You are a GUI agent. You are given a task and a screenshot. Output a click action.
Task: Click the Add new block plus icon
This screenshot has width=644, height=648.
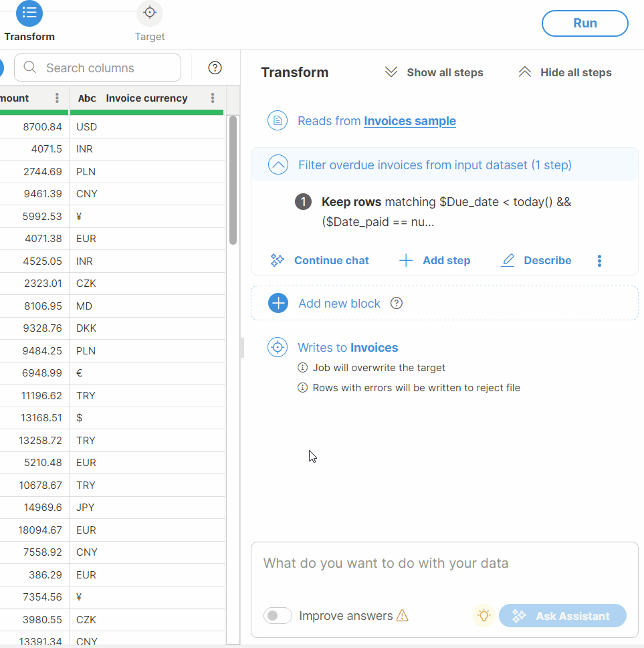point(278,304)
